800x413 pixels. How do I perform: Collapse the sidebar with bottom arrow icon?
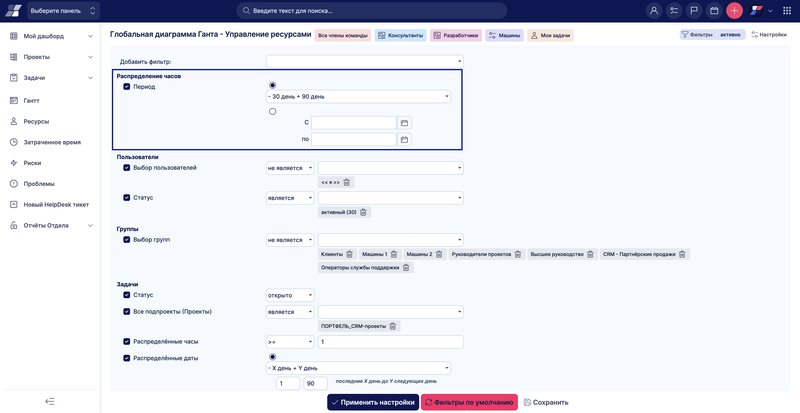coord(50,401)
